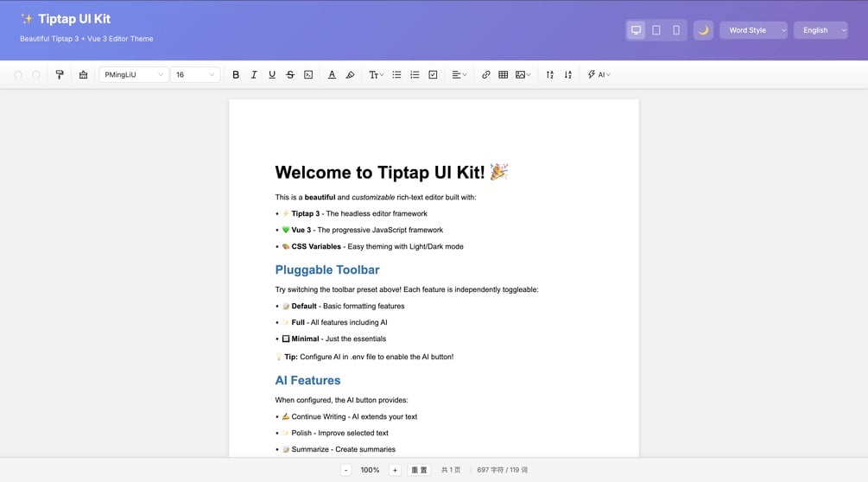Click the 100% zoom level value

(370, 470)
